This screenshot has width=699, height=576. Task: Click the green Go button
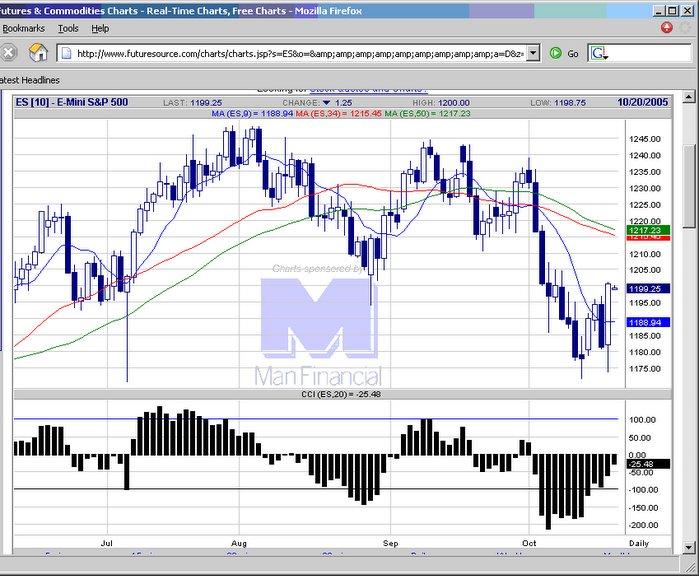coord(564,53)
